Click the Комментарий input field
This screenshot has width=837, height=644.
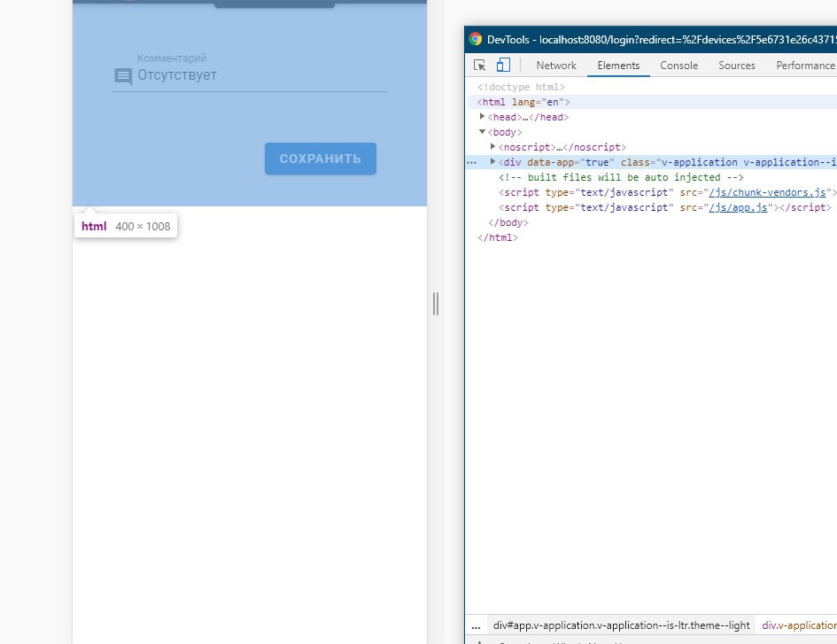pos(249,74)
